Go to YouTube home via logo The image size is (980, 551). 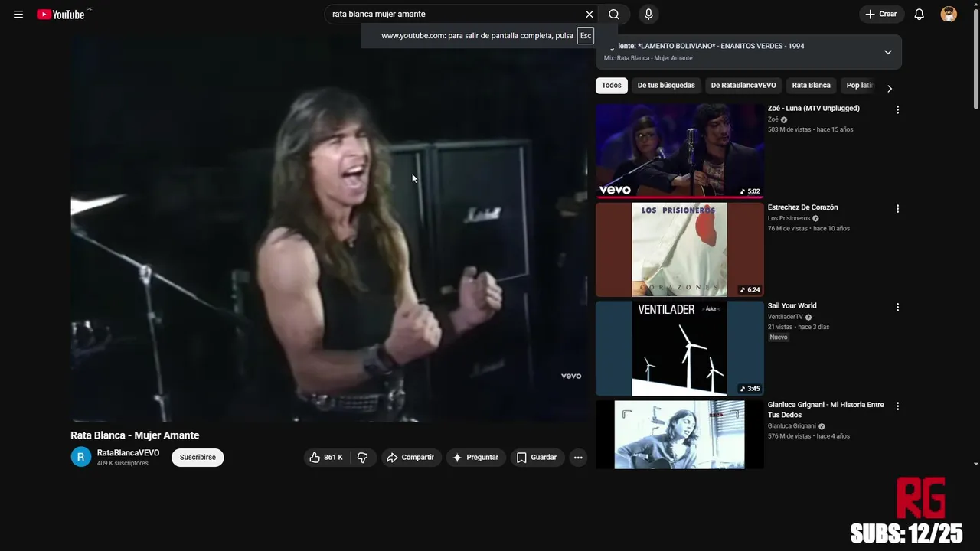[x=60, y=15]
